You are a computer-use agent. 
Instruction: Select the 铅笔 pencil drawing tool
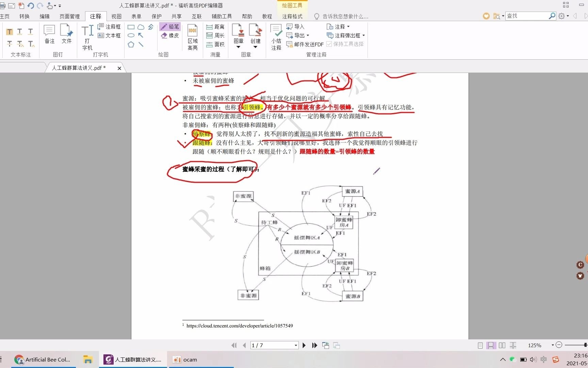pyautogui.click(x=169, y=27)
